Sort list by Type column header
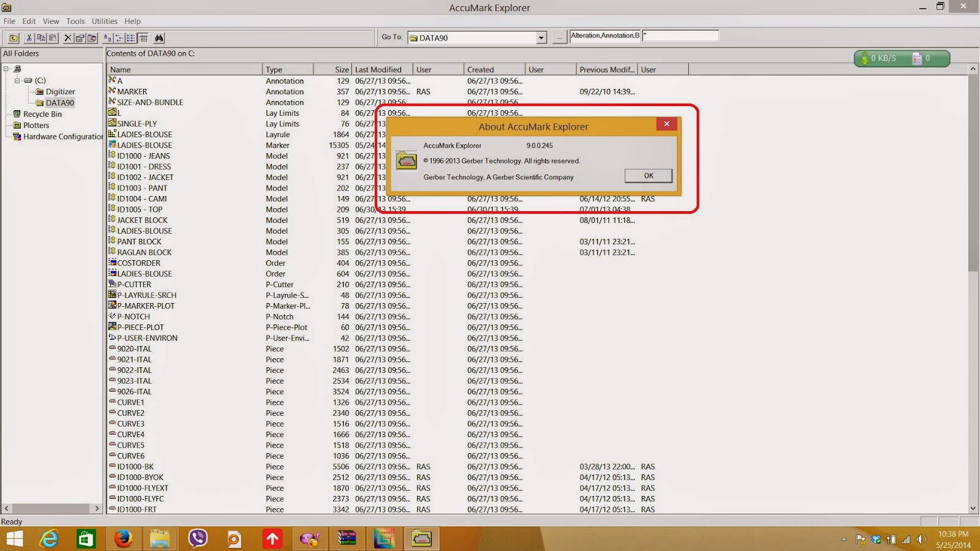980x551 pixels. [x=288, y=69]
